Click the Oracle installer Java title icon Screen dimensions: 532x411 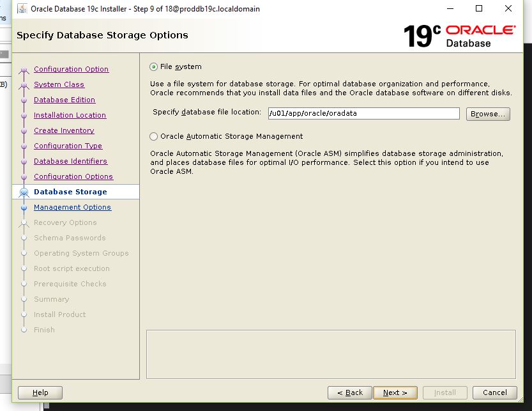tap(22, 8)
